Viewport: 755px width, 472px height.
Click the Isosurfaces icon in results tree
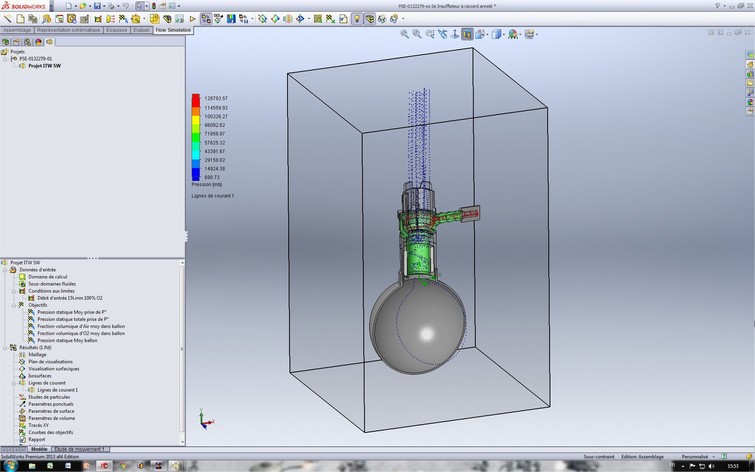[x=22, y=375]
